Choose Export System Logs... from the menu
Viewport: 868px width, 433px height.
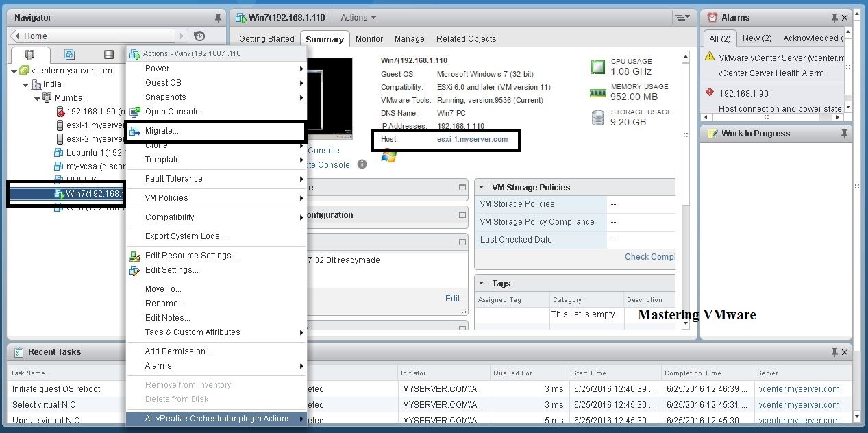(216, 236)
